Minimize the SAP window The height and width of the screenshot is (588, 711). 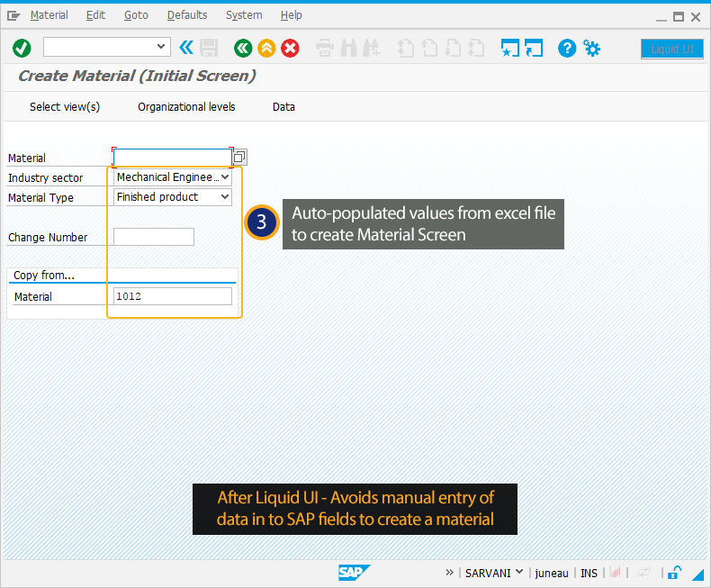tap(661, 18)
